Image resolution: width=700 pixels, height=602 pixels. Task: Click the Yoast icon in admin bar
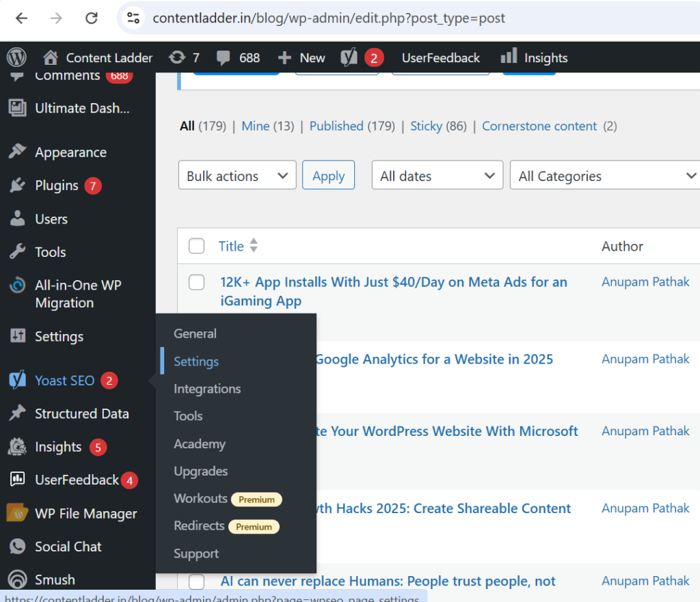point(349,58)
